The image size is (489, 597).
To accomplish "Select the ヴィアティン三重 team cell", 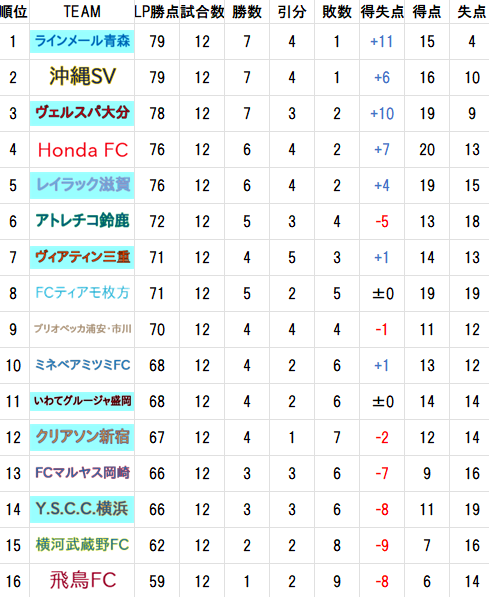I will tap(82, 257).
